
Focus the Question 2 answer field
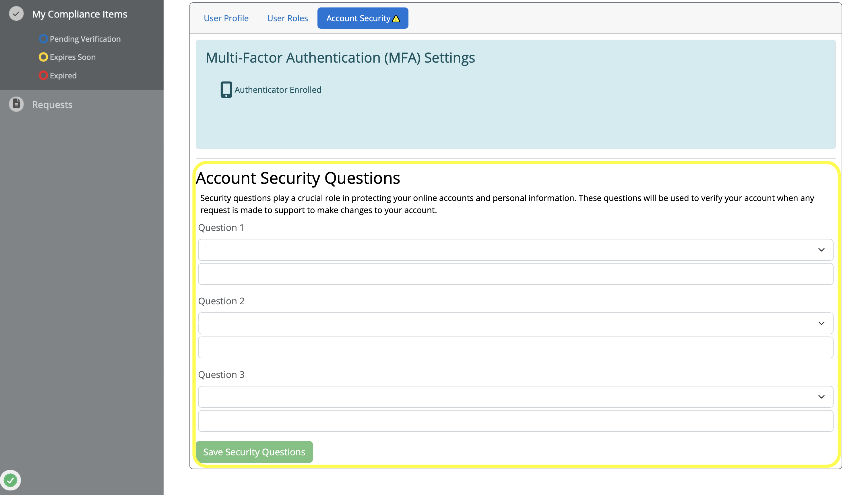pos(515,347)
